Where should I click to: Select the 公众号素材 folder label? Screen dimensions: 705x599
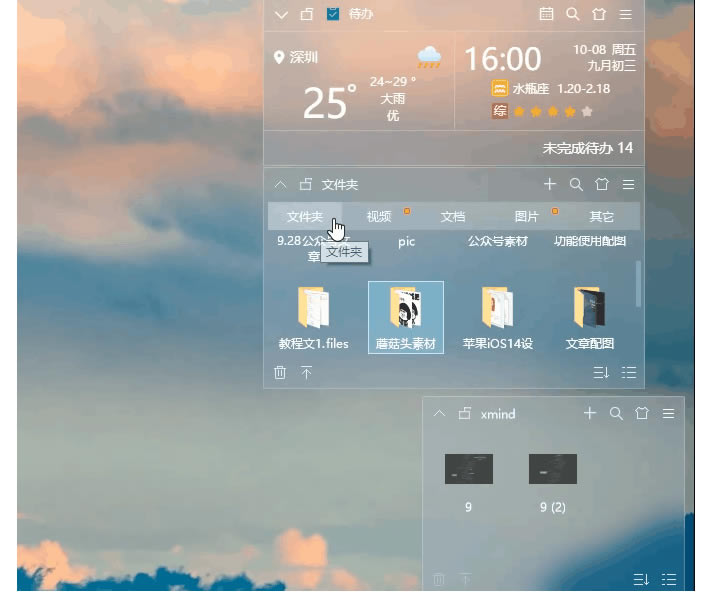(498, 241)
